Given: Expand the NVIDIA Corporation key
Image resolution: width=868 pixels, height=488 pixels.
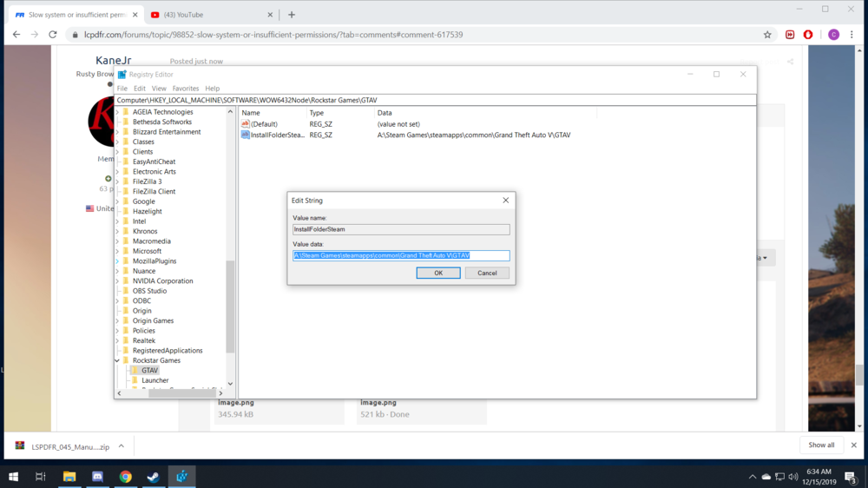Looking at the screenshot, I should pos(117,281).
